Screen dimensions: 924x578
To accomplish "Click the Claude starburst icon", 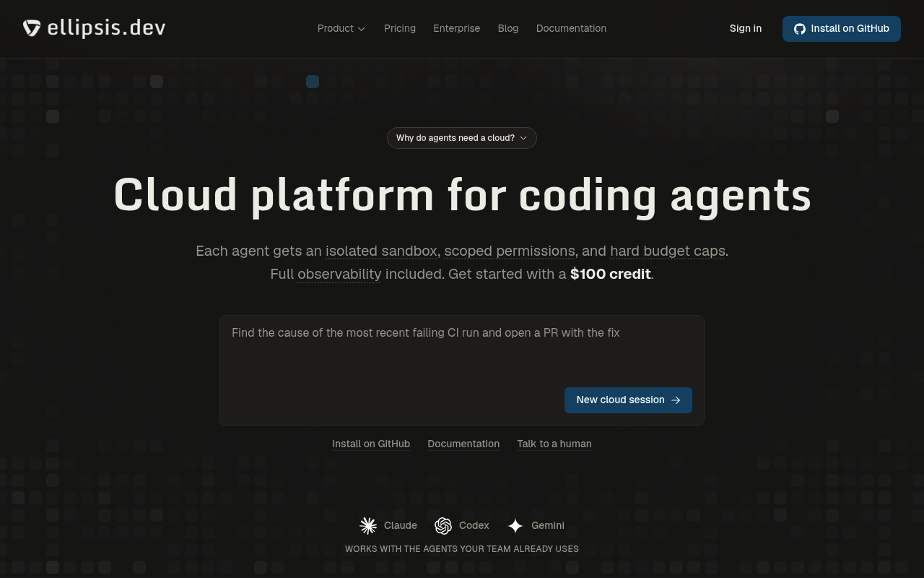I will coord(368,525).
